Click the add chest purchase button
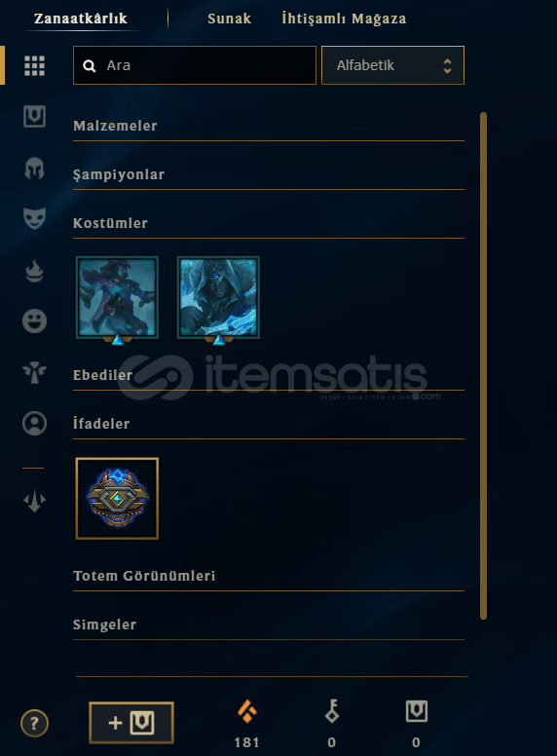 click(x=131, y=723)
